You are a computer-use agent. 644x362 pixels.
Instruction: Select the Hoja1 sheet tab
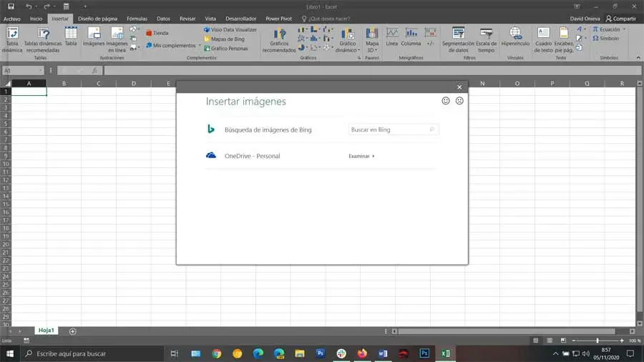point(47,331)
